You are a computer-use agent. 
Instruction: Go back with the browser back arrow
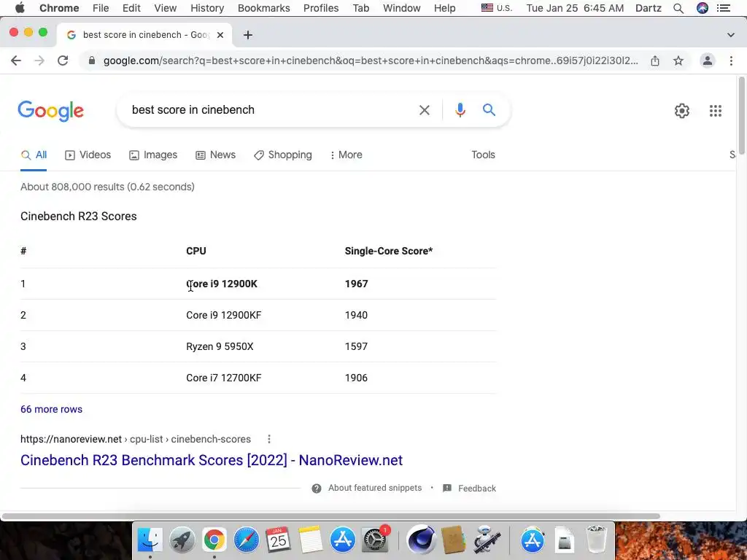click(x=16, y=61)
